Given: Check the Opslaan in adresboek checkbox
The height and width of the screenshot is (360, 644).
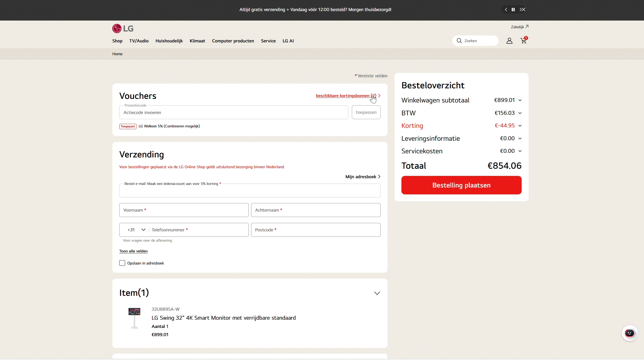Looking at the screenshot, I should click(122, 263).
